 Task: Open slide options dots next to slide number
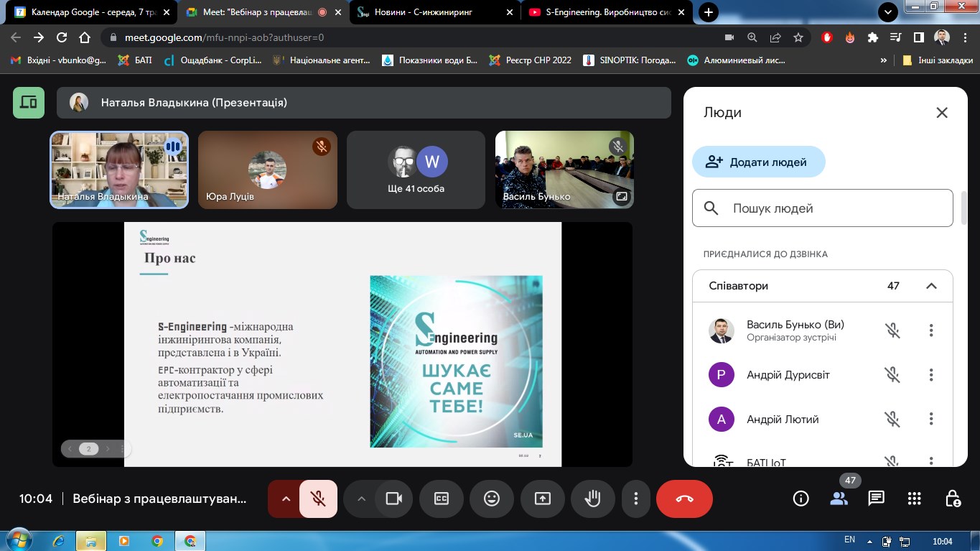click(123, 449)
